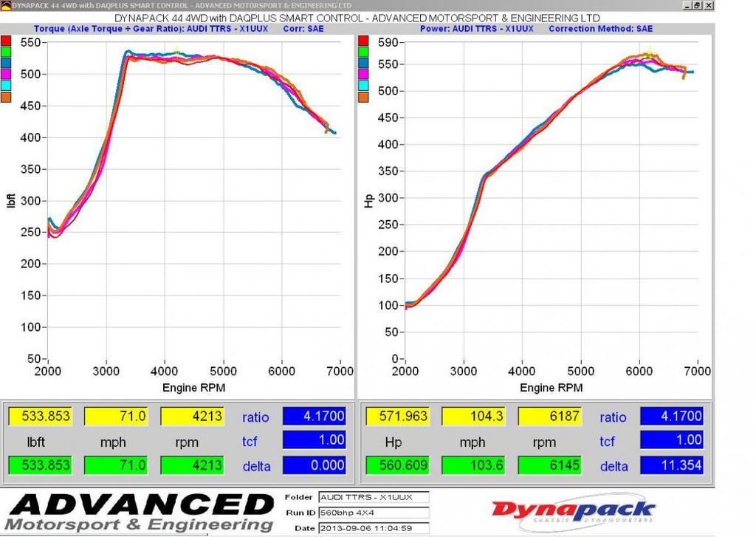Viewport: 756px width, 537px height.
Task: Click the Dynapack chassis dynamometers logo
Action: [574, 512]
